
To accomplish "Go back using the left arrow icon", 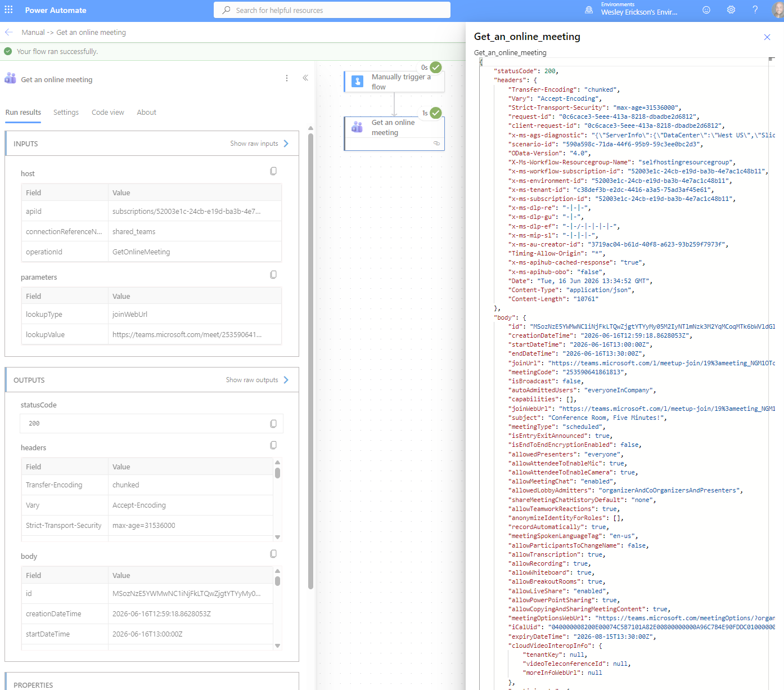I will (9, 32).
